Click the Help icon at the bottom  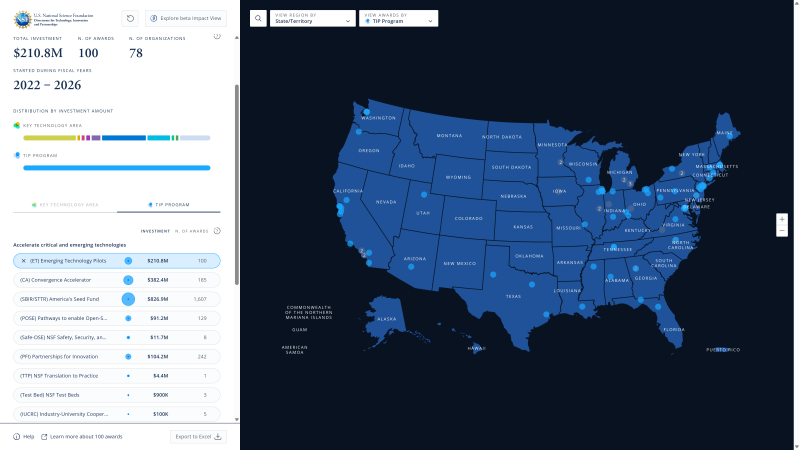(x=17, y=436)
